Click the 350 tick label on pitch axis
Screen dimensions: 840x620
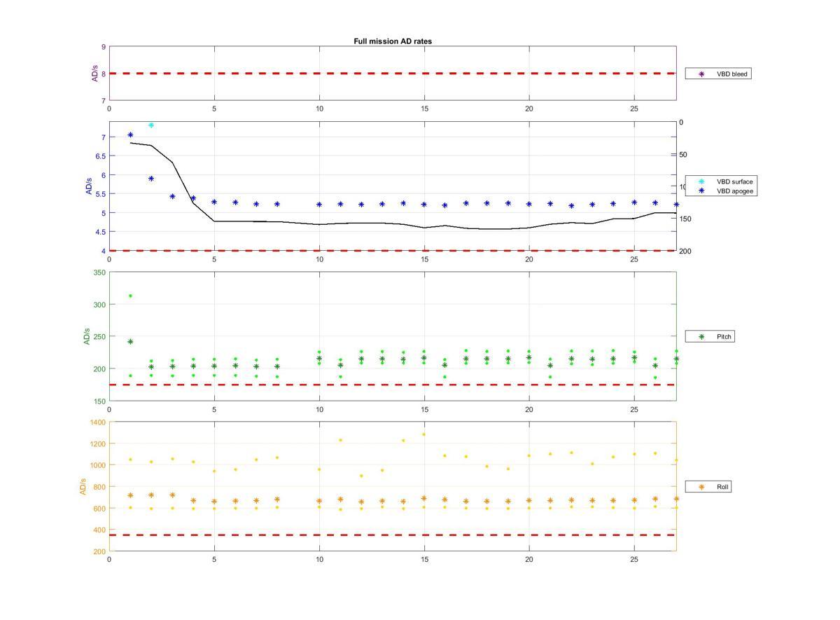99,273
